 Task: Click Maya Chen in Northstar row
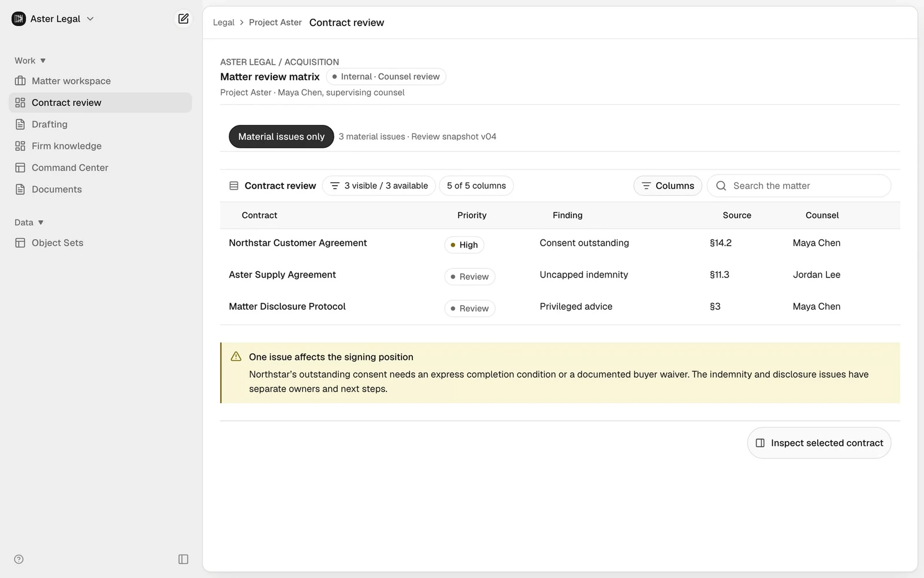(816, 243)
